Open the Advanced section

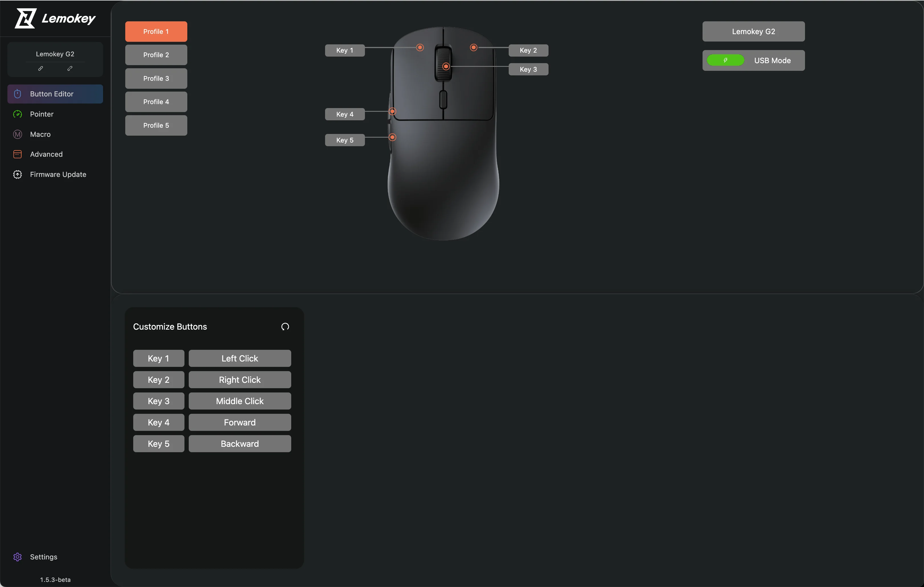[x=46, y=154]
